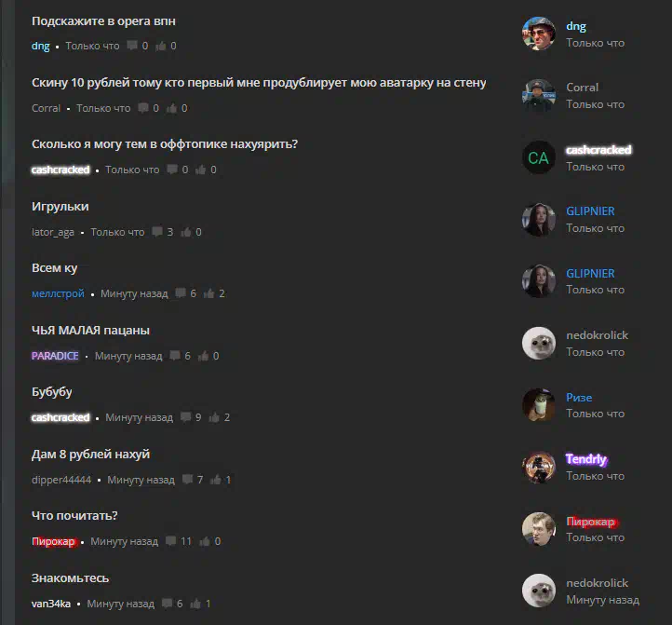672x625 pixels.
Task: Open last poster GLIPNIER on 'Игрульки' row
Action: click(590, 211)
